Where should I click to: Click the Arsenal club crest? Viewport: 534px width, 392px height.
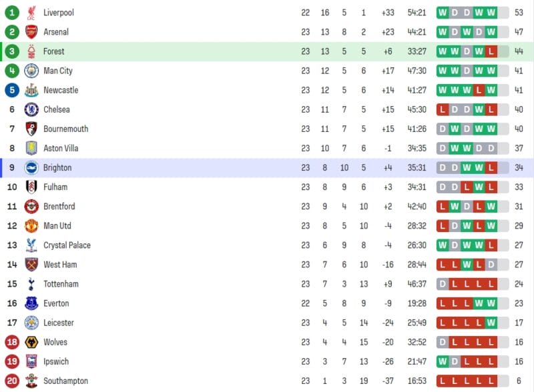tap(31, 32)
